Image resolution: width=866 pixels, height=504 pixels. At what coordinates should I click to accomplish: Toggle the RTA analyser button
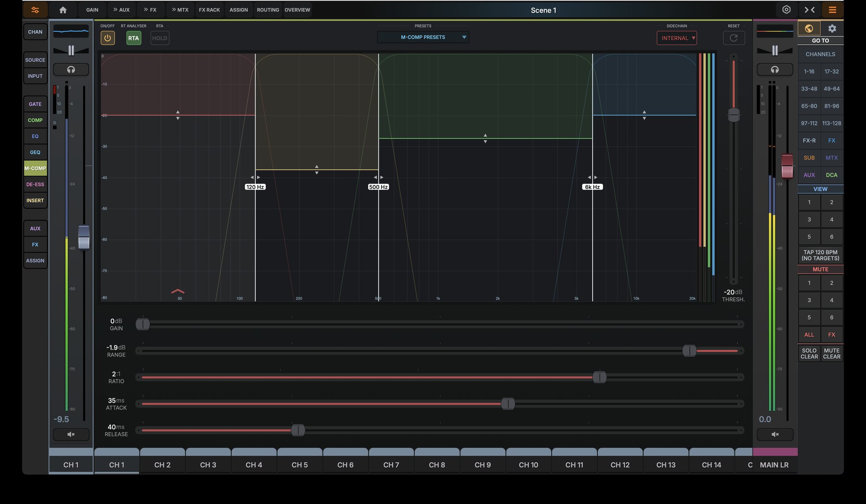point(134,38)
